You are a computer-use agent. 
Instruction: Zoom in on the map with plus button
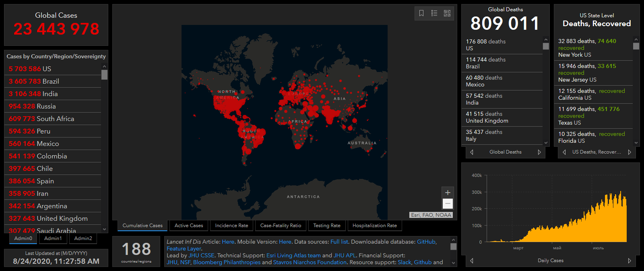(448, 193)
